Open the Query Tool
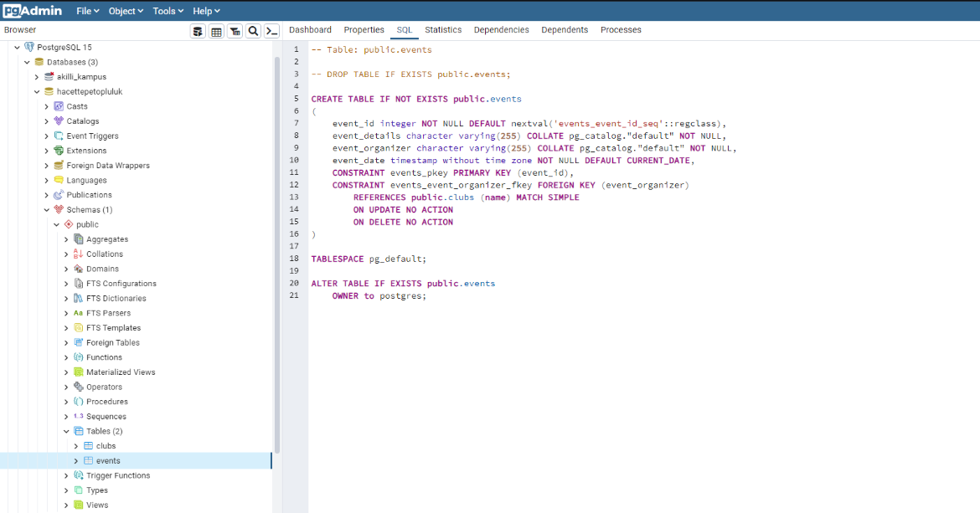Screen dimensions: 980x513 [198, 30]
